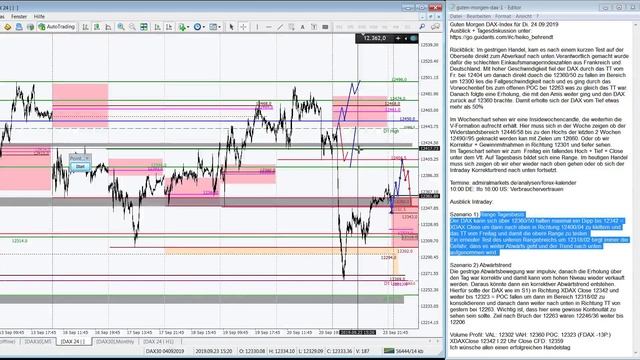Click the DAX30-04092019 status bar entry
The height and width of the screenshot is (360, 640).
tap(165, 351)
